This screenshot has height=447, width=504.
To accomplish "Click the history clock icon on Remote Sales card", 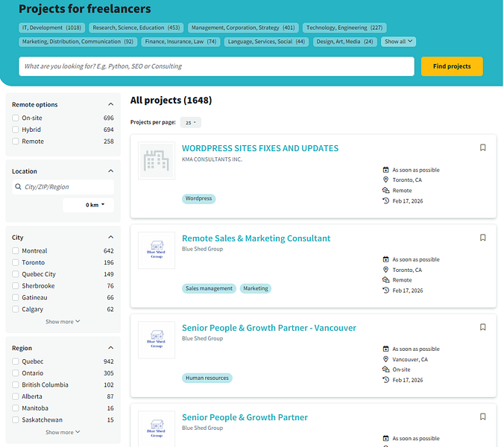I will (385, 291).
